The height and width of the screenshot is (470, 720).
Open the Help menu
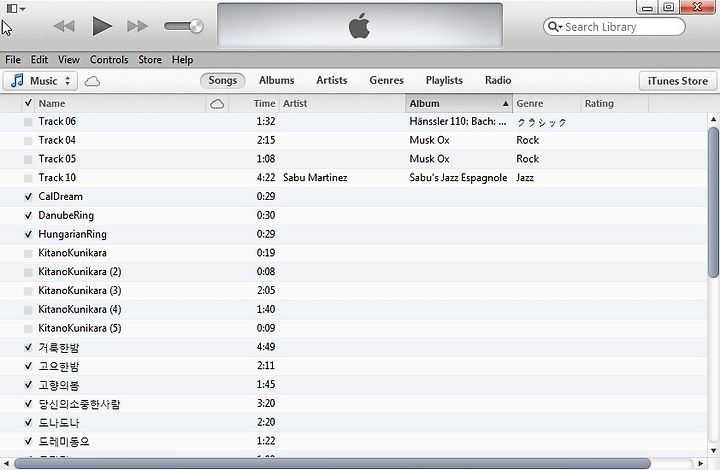coord(182,60)
